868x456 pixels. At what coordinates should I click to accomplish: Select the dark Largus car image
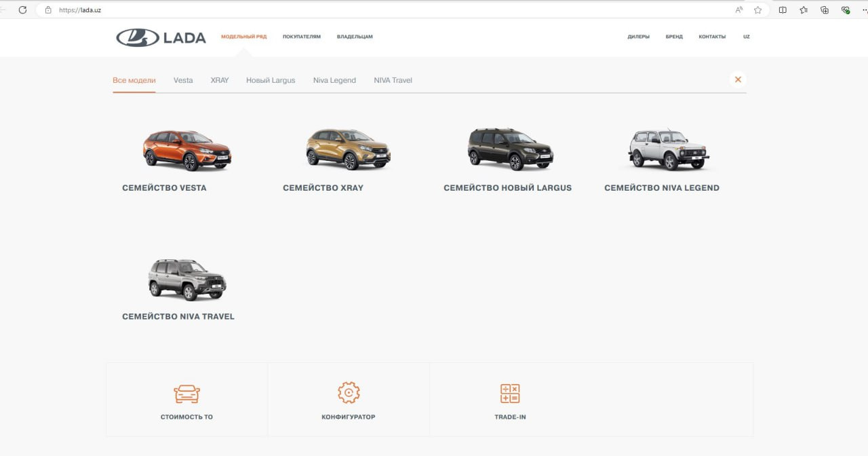(510, 149)
